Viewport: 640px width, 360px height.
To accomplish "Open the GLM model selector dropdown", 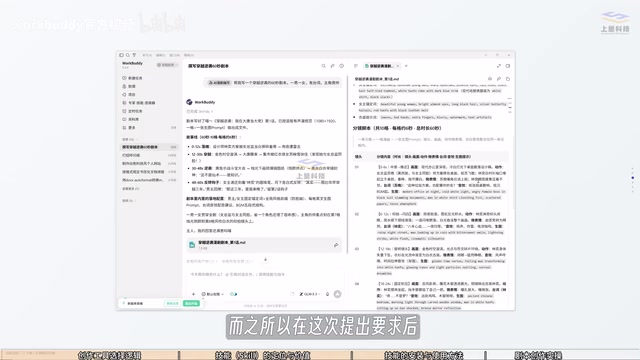I will 309,294.
